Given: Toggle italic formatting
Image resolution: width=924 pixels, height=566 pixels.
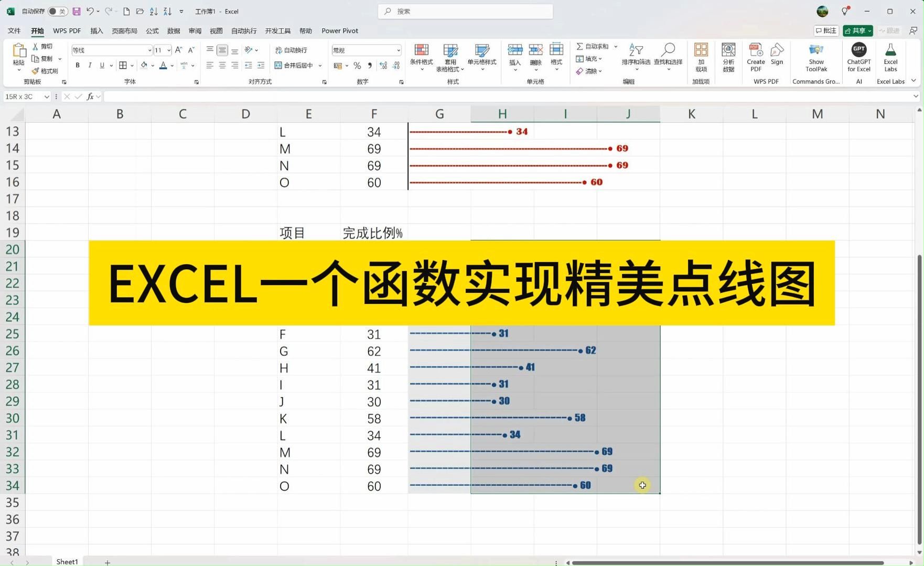Looking at the screenshot, I should [90, 65].
